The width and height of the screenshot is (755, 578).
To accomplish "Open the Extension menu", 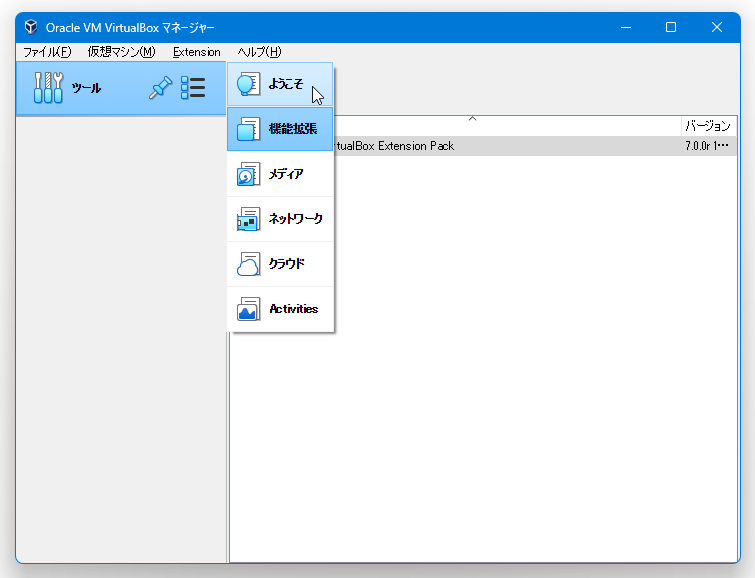I will coord(196,52).
